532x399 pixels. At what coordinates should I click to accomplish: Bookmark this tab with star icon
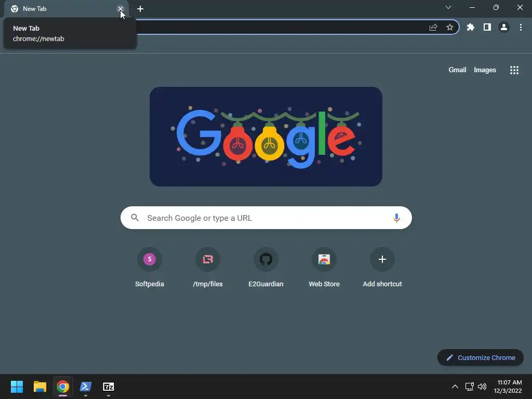click(450, 27)
